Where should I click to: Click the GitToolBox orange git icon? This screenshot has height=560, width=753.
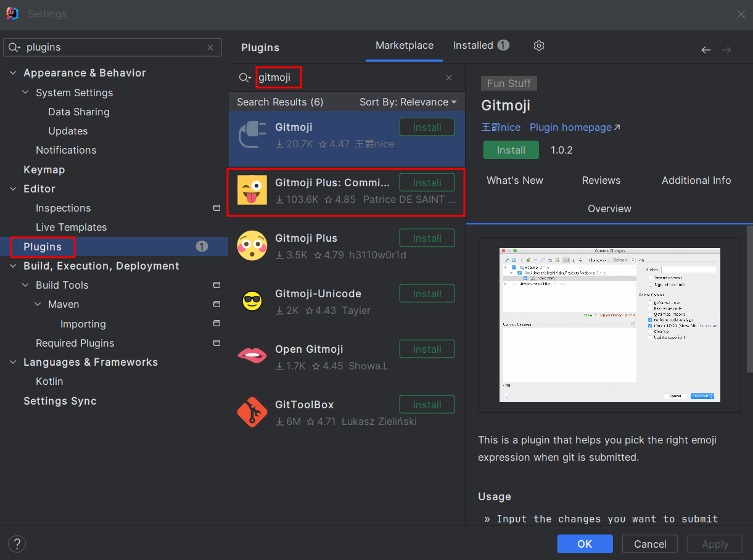pyautogui.click(x=252, y=413)
